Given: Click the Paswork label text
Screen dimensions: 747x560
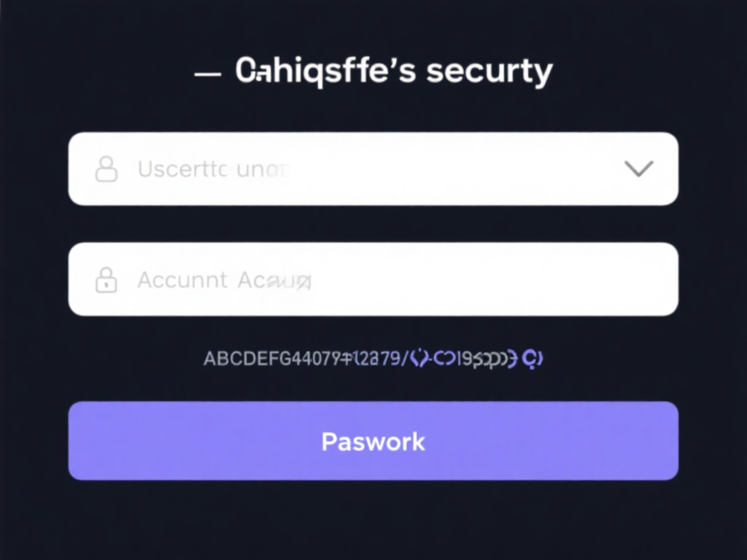Looking at the screenshot, I should (373, 441).
